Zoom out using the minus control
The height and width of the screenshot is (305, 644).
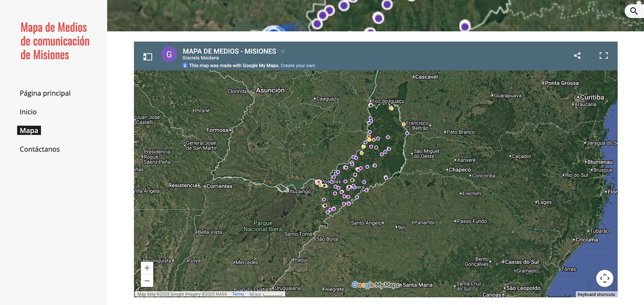pyautogui.click(x=147, y=280)
